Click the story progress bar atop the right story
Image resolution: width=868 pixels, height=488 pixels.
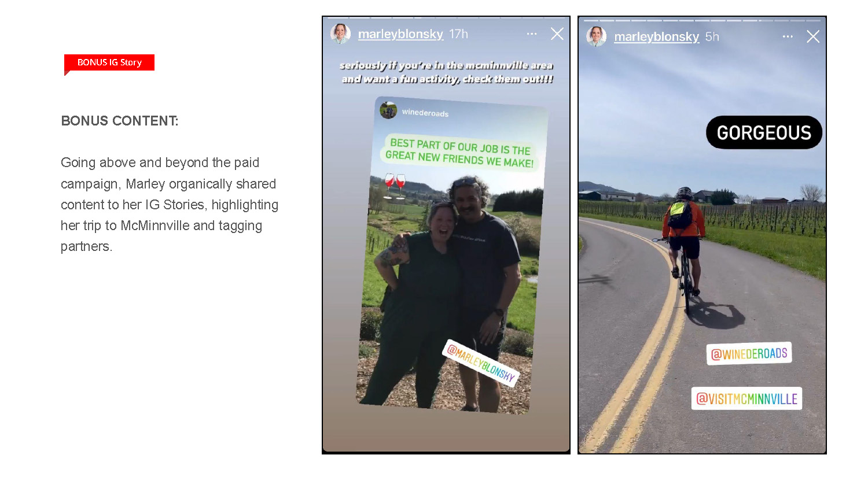[x=702, y=20]
